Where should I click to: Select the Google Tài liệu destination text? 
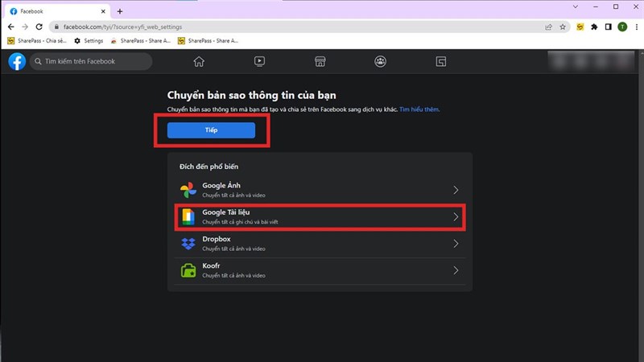[226, 212]
